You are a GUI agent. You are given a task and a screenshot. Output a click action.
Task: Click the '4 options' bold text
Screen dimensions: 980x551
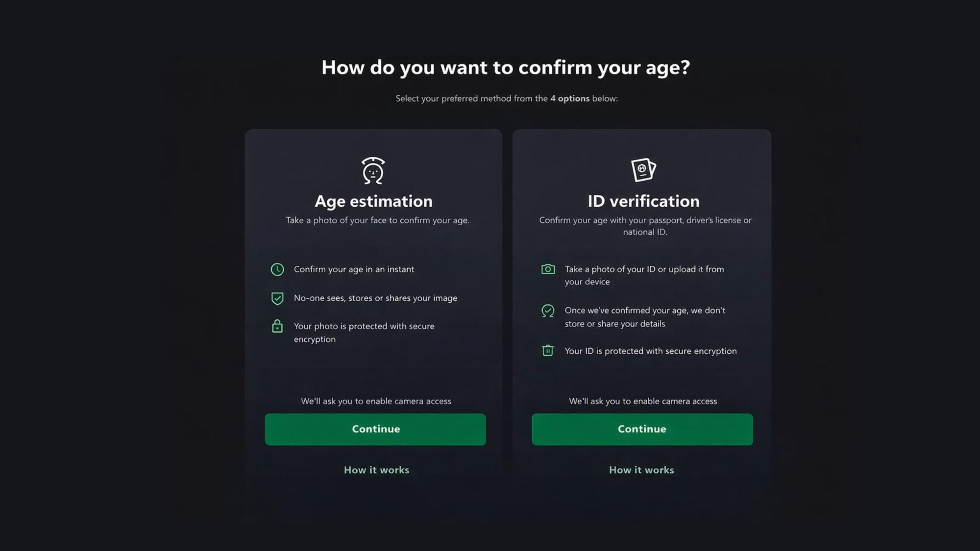570,98
